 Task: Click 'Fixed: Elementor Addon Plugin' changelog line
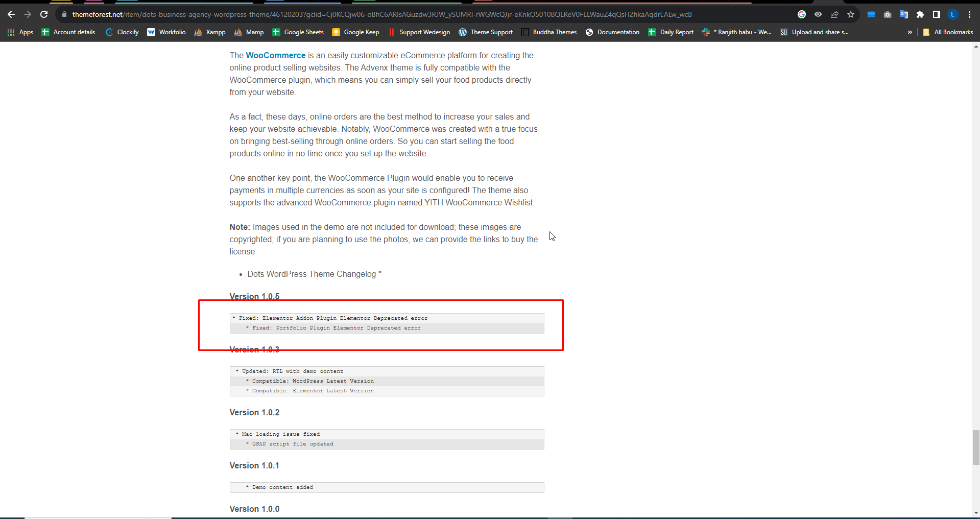(330, 318)
